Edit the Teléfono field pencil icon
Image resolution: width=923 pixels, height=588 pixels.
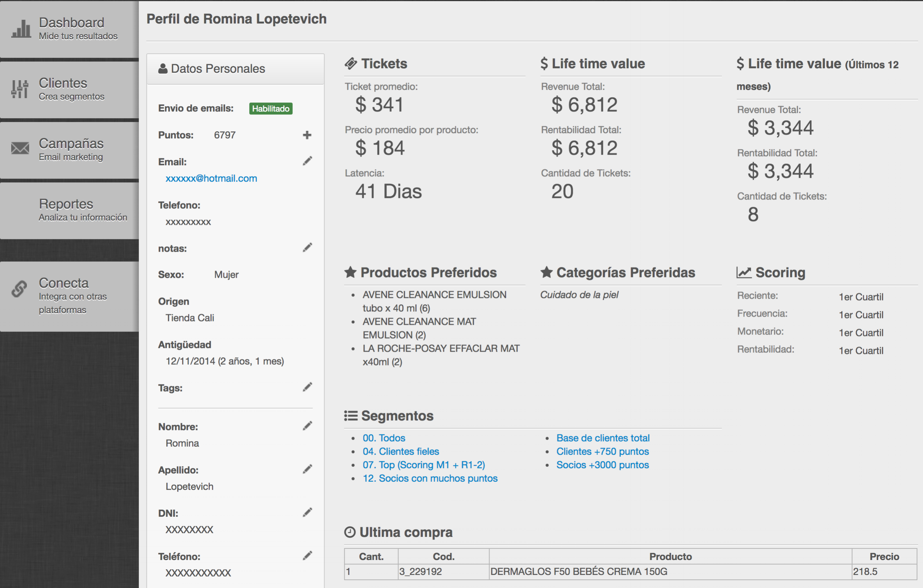pyautogui.click(x=307, y=556)
